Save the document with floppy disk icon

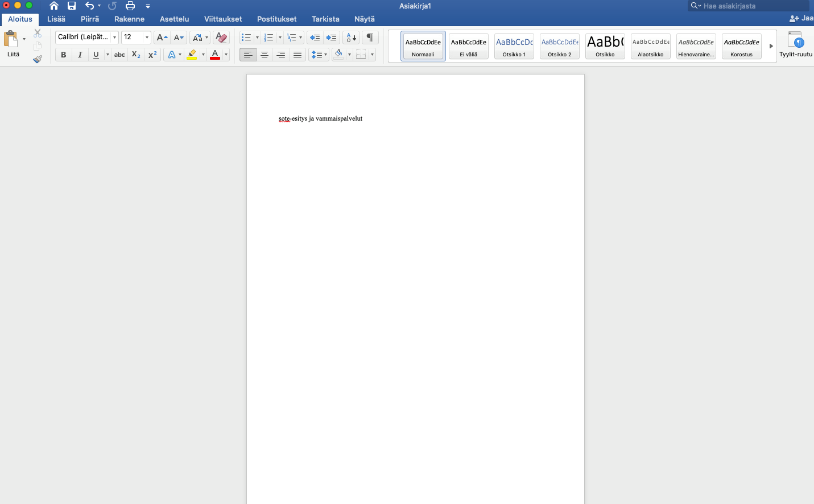[72, 6]
